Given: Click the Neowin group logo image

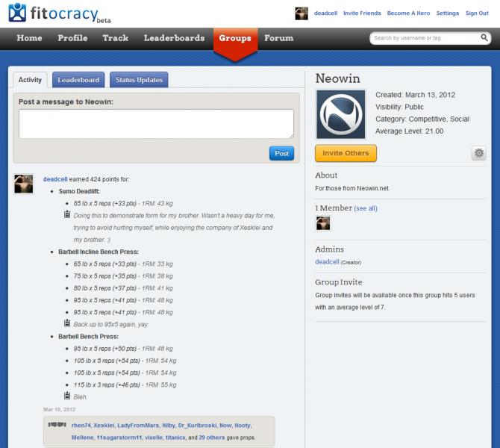Looking at the screenshot, I should [x=340, y=114].
